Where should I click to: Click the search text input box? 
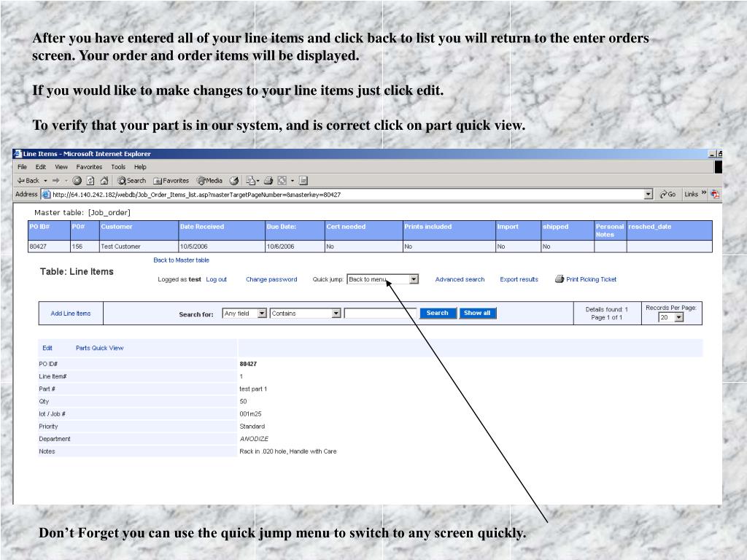pyautogui.click(x=380, y=314)
